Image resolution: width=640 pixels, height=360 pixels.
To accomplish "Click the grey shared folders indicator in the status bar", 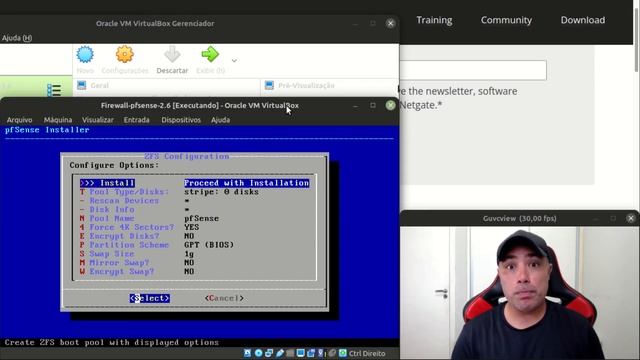I will [290, 353].
